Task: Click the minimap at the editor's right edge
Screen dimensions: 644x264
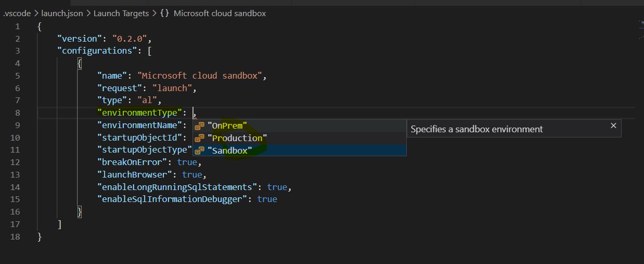Action: coord(641,29)
